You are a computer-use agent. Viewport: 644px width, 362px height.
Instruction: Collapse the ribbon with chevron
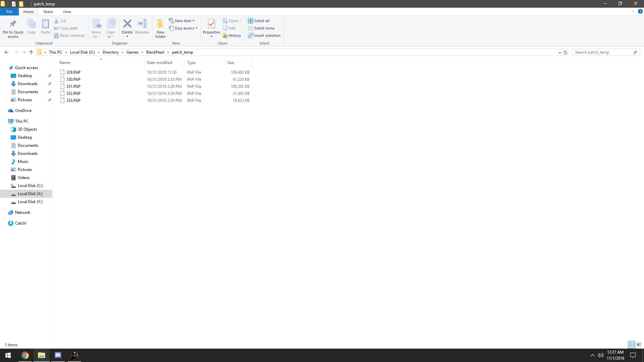(x=633, y=11)
